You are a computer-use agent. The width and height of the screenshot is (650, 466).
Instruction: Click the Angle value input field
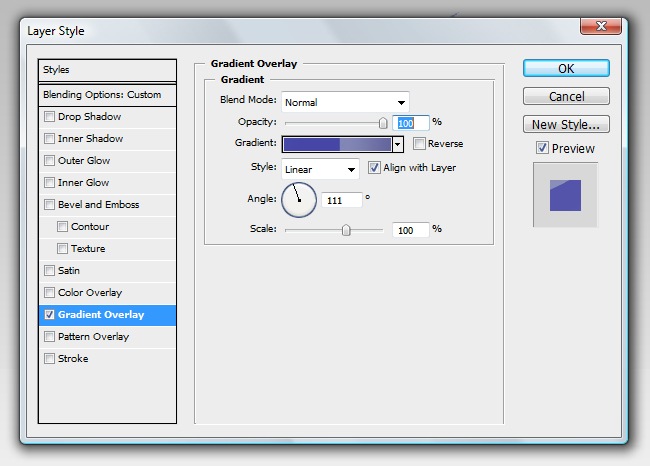click(x=341, y=200)
